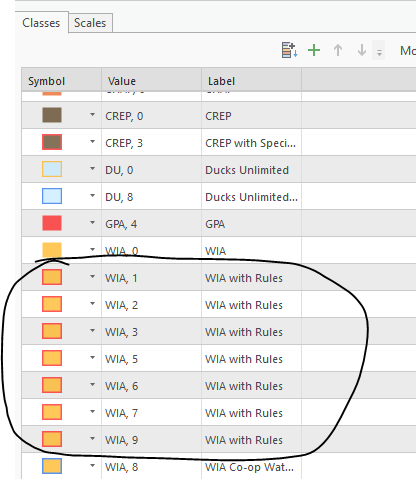The width and height of the screenshot is (416, 479).
Task: Open the WIA, 1 symbol swatch
Action: click(x=52, y=277)
